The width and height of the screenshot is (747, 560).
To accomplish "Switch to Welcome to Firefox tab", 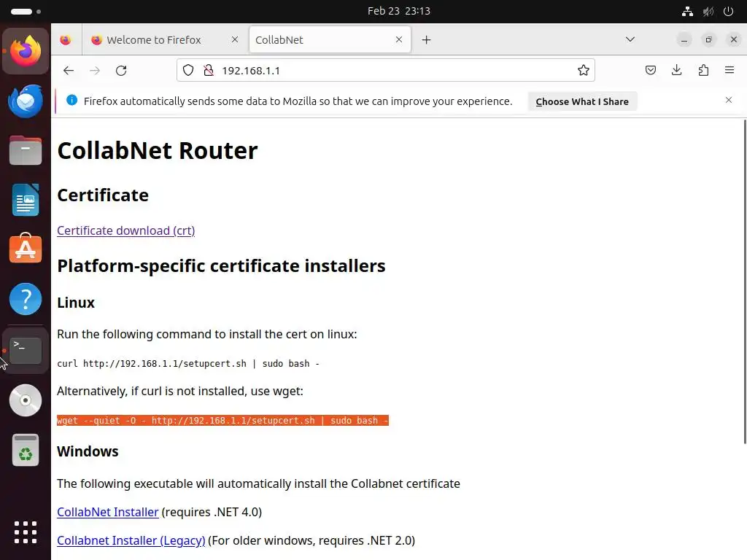I will (164, 40).
